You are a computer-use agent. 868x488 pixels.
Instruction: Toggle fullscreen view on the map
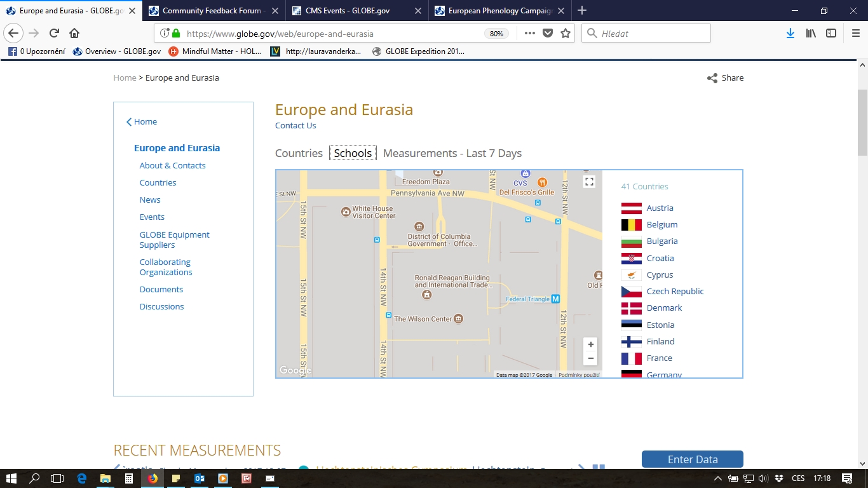(589, 182)
